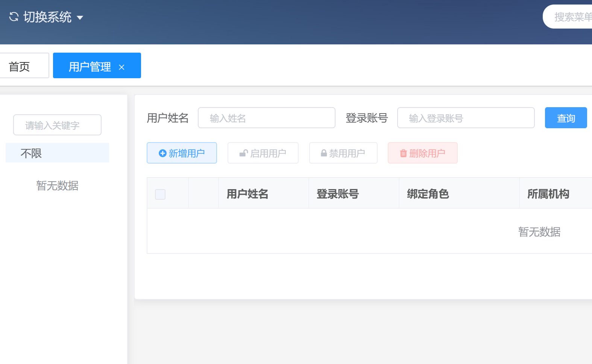592x364 pixels.
Task: Close the 用户管理 tab
Action: (x=121, y=67)
